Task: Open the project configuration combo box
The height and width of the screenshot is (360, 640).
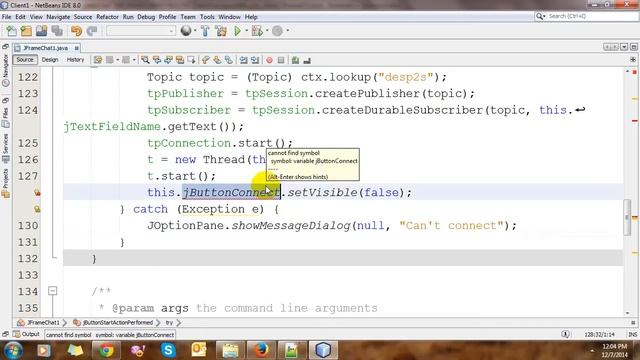Action: point(141,31)
